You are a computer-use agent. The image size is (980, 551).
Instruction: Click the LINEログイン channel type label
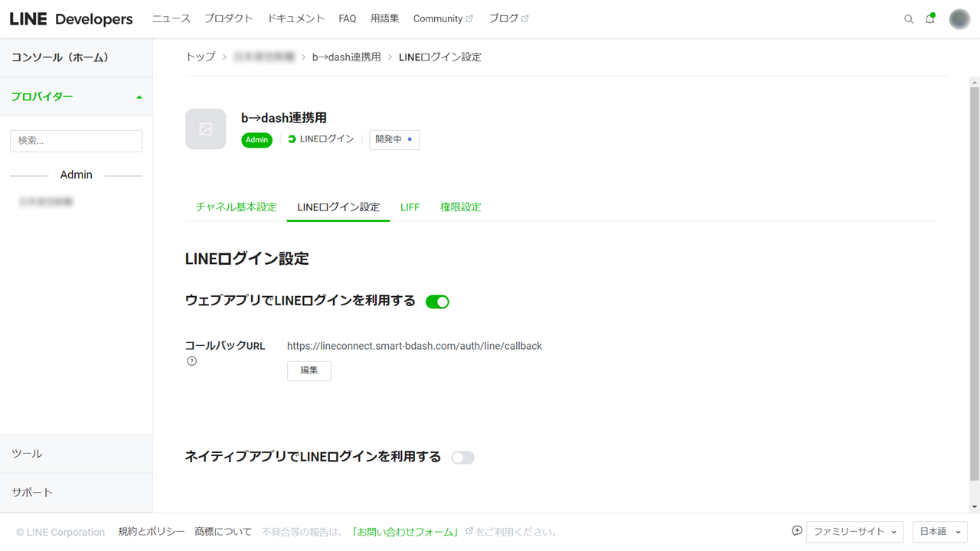coord(321,139)
